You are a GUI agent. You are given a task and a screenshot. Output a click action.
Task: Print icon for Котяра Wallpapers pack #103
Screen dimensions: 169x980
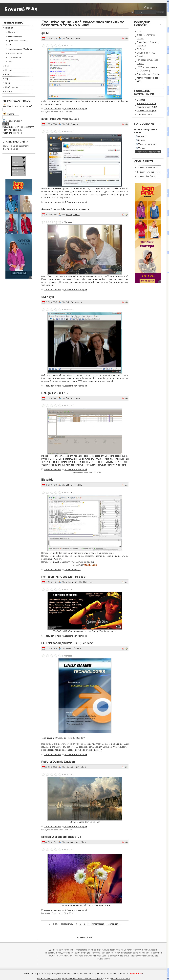[127, 842]
